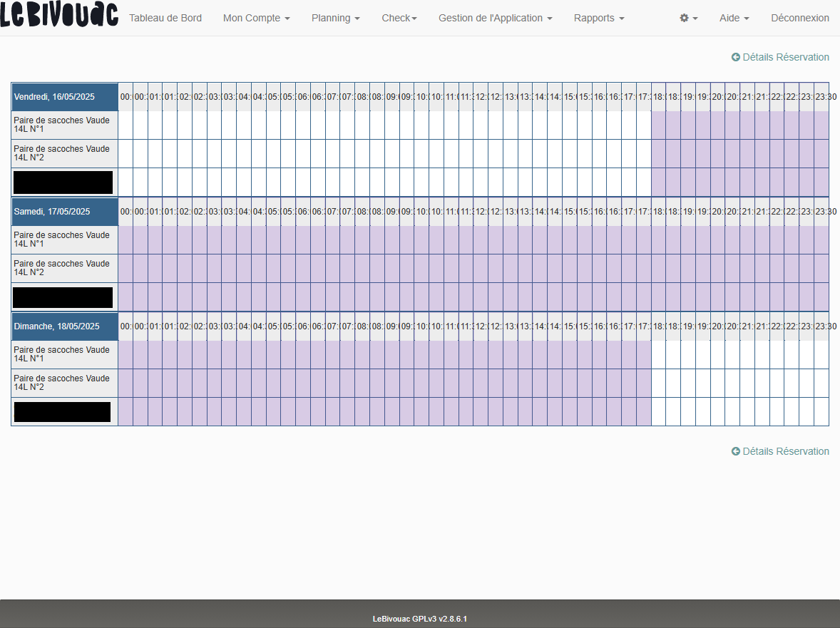The width and height of the screenshot is (840, 628).
Task: Select the 23:30 slot of sacoches N°2 on Dimanche
Action: (821, 383)
